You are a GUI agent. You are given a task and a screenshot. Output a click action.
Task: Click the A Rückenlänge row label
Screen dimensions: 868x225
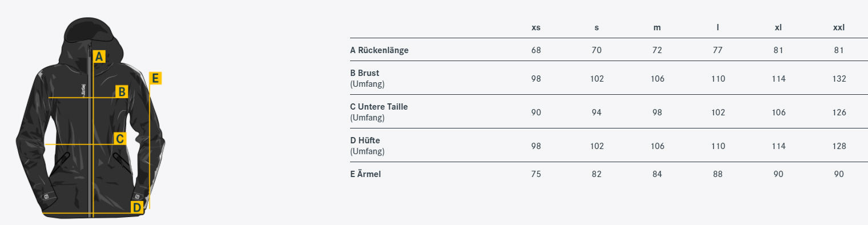coord(379,50)
